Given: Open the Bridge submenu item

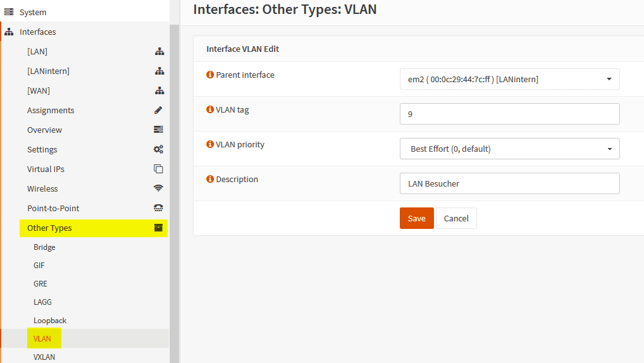Looking at the screenshot, I should point(44,247).
